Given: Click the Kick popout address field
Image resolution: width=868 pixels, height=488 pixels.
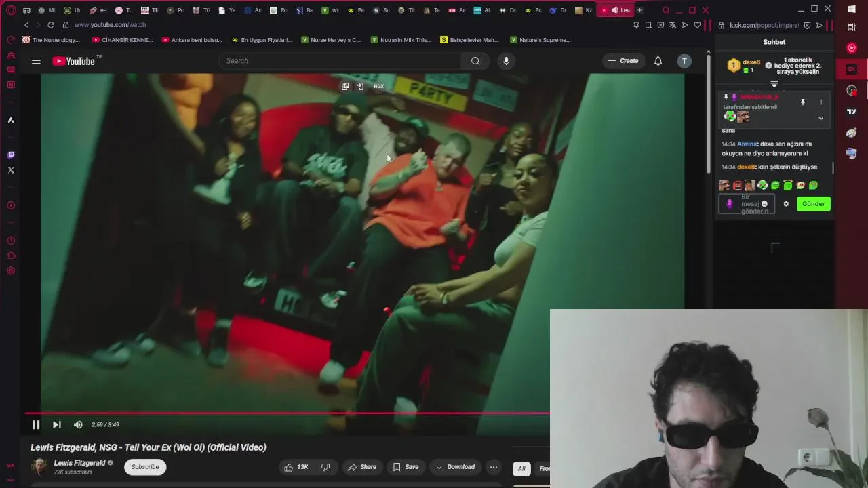Looking at the screenshot, I should pos(764,25).
